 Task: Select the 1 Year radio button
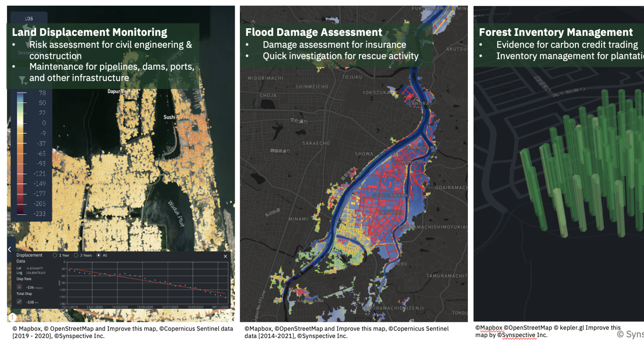55,255
